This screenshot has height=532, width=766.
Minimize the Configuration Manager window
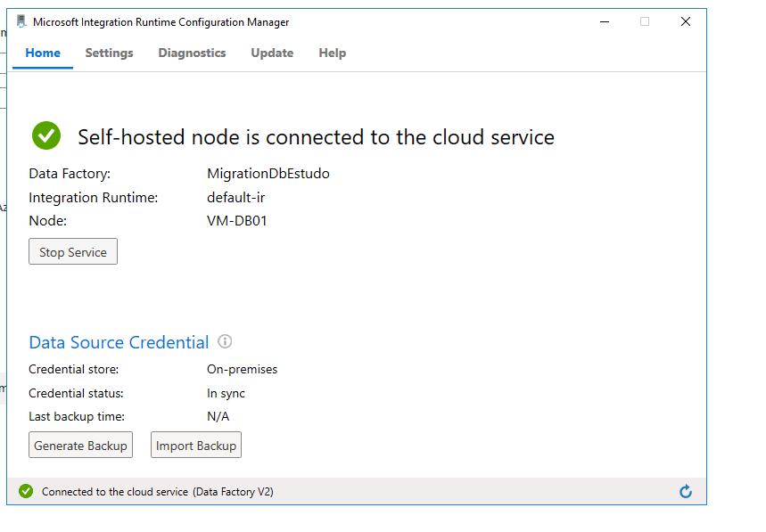click(x=604, y=21)
